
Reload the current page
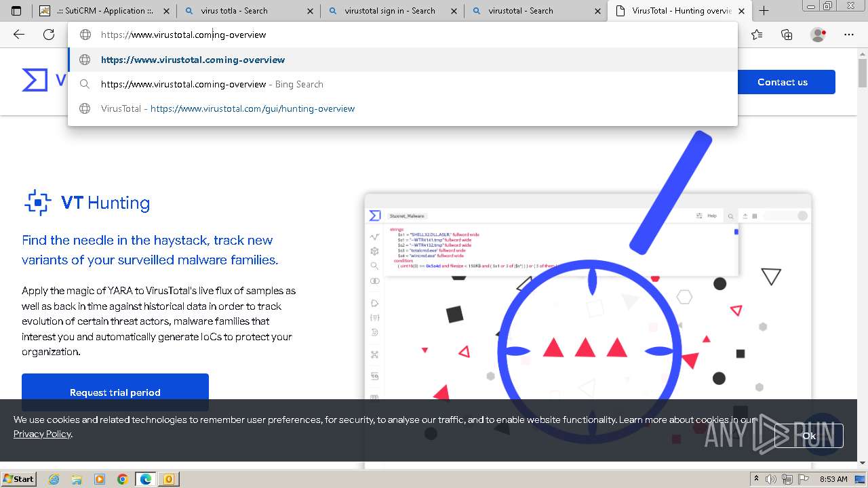[x=49, y=35]
